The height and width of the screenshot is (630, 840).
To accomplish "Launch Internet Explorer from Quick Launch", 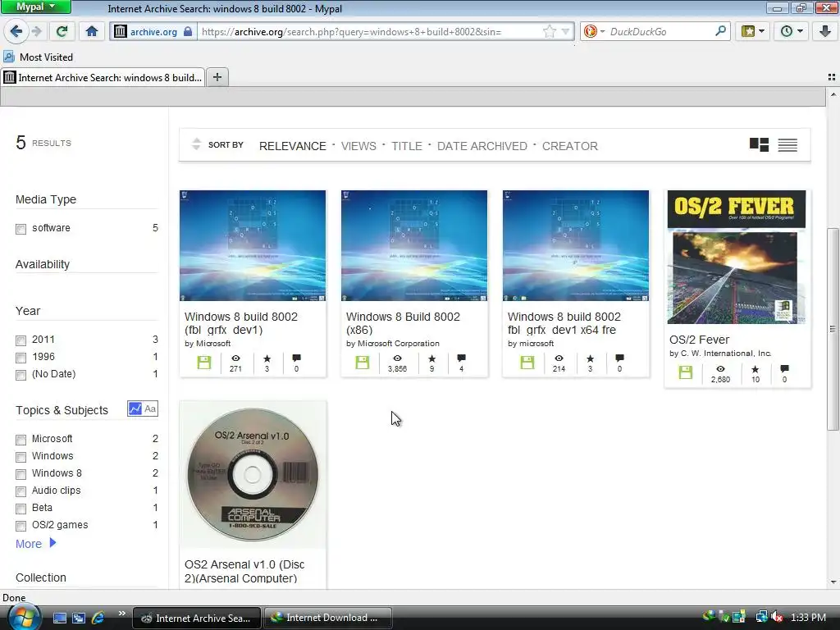I will click(x=98, y=618).
